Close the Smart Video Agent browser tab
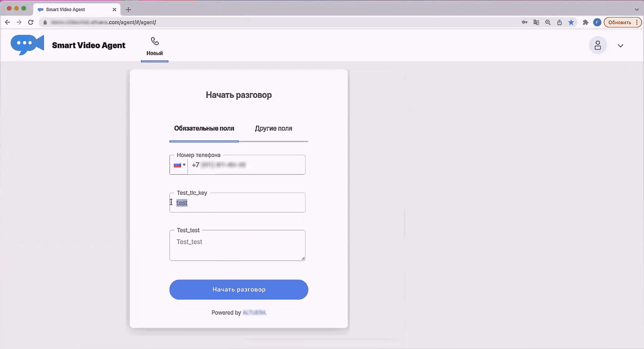 point(114,9)
